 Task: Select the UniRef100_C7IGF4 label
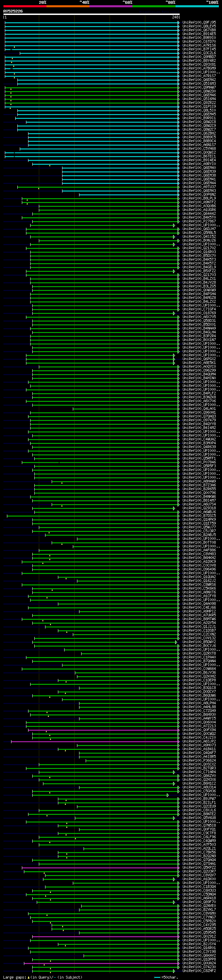point(199,310)
